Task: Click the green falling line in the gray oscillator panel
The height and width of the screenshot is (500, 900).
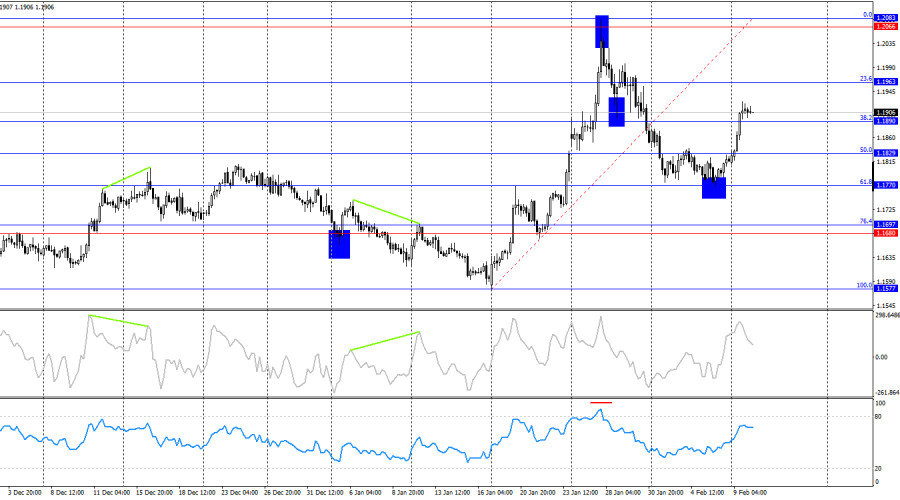Action: click(118, 321)
